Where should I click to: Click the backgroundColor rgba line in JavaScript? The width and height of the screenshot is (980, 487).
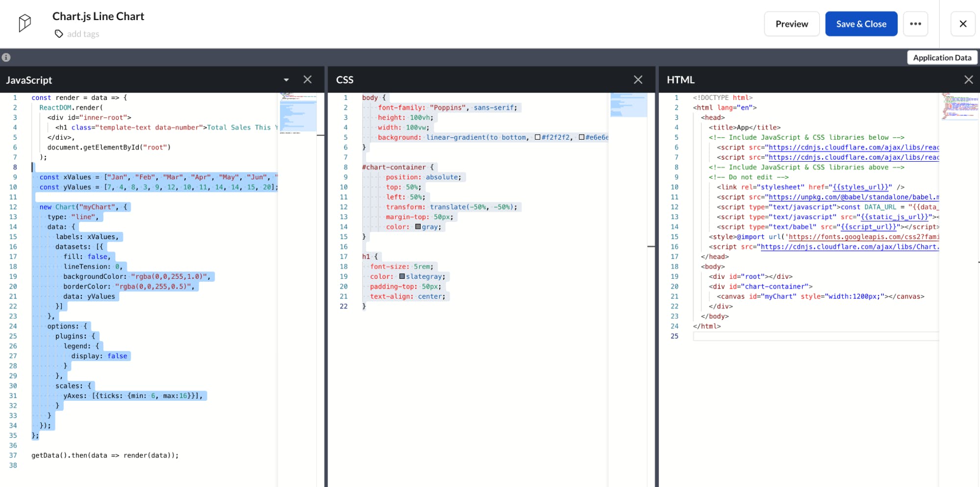point(137,276)
